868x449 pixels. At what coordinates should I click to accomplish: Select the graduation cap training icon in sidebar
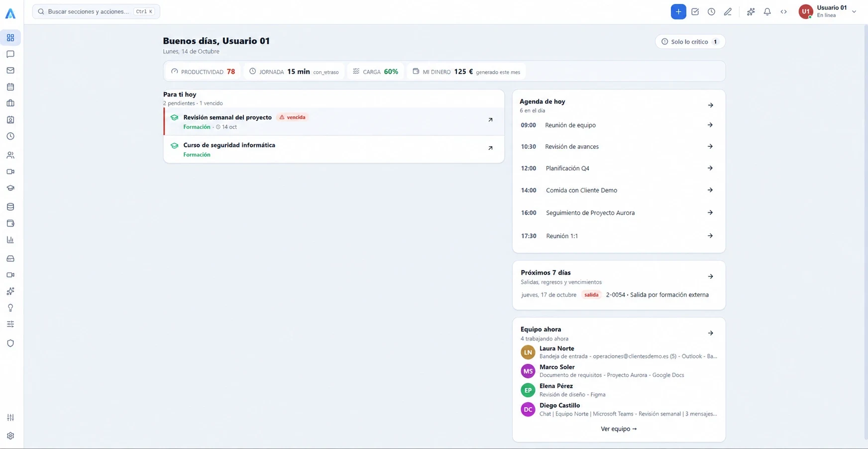point(10,188)
